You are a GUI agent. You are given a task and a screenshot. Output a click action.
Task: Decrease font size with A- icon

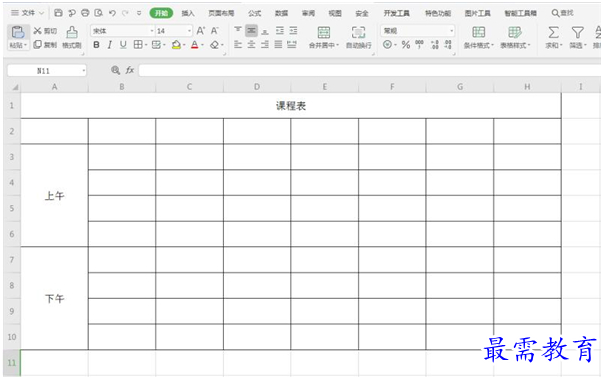[x=215, y=30]
